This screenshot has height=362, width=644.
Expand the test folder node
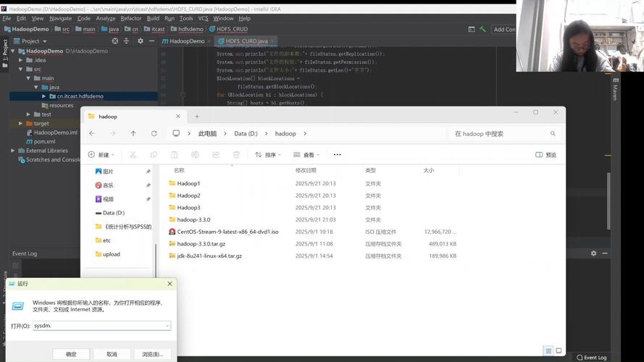28,114
